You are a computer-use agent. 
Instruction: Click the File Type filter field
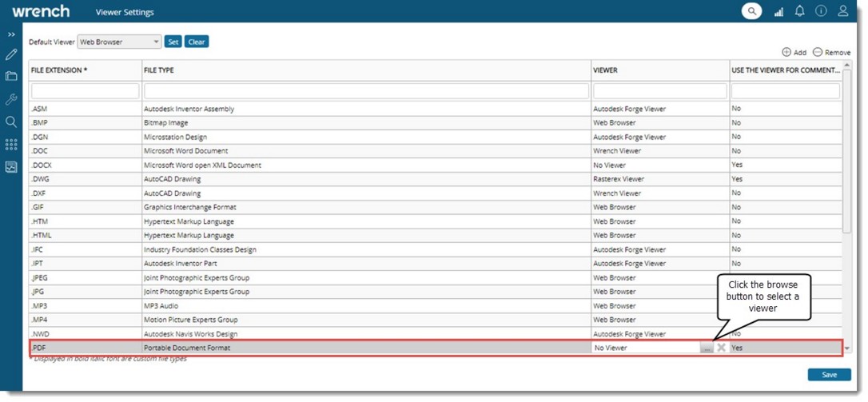click(x=366, y=92)
